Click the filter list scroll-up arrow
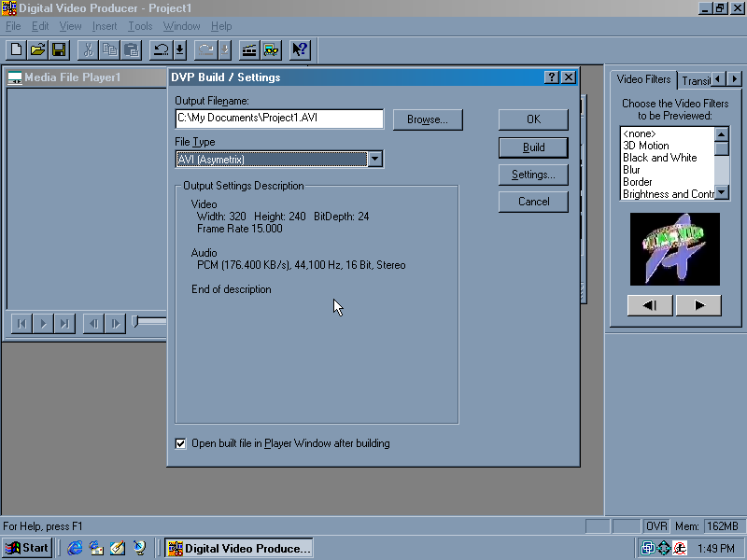Screen dimensions: 747x560 click(x=722, y=134)
